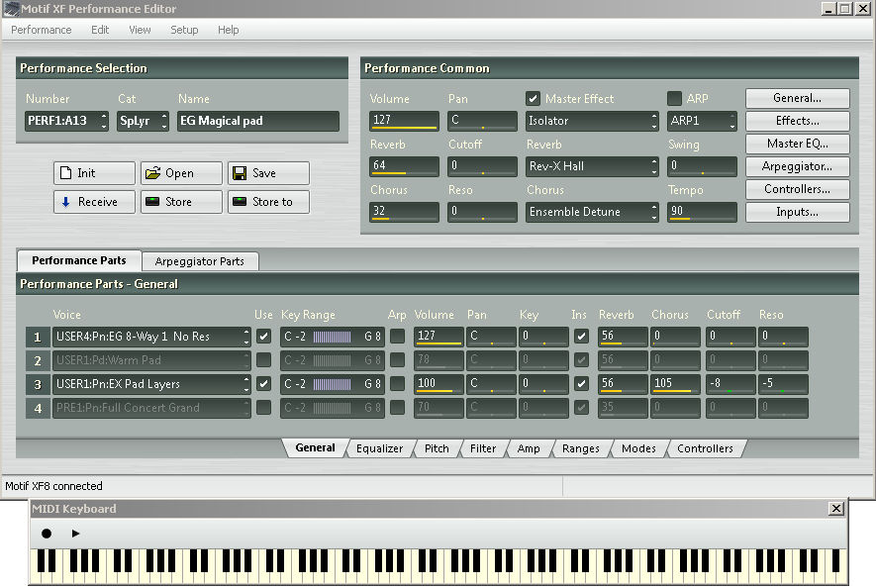Open the Edit menu
This screenshot has height=588, width=876.
tap(100, 30)
